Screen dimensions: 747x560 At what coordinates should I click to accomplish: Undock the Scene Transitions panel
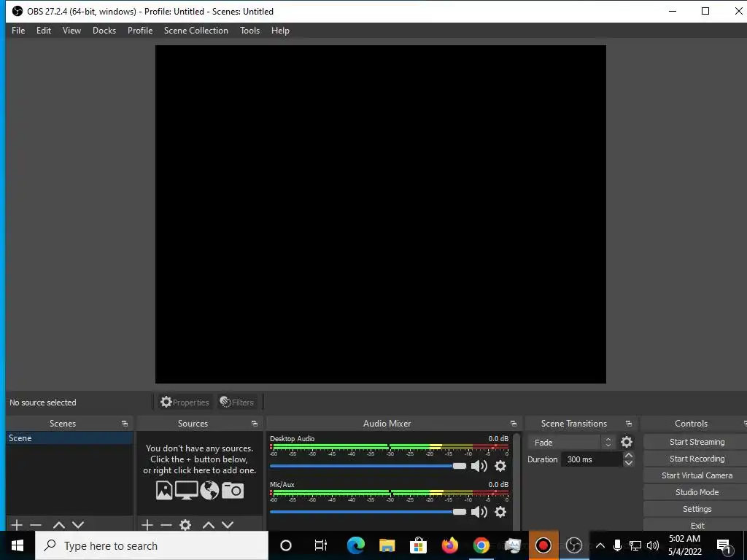click(x=628, y=424)
